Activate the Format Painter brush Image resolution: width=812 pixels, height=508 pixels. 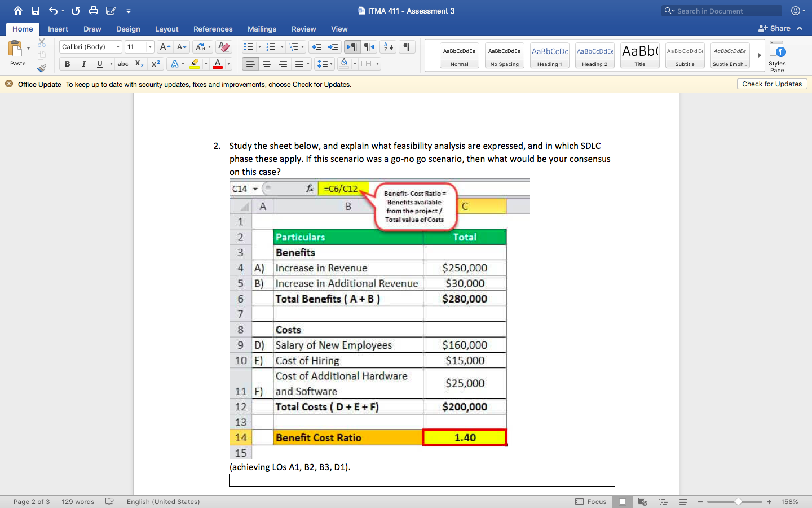[42, 68]
